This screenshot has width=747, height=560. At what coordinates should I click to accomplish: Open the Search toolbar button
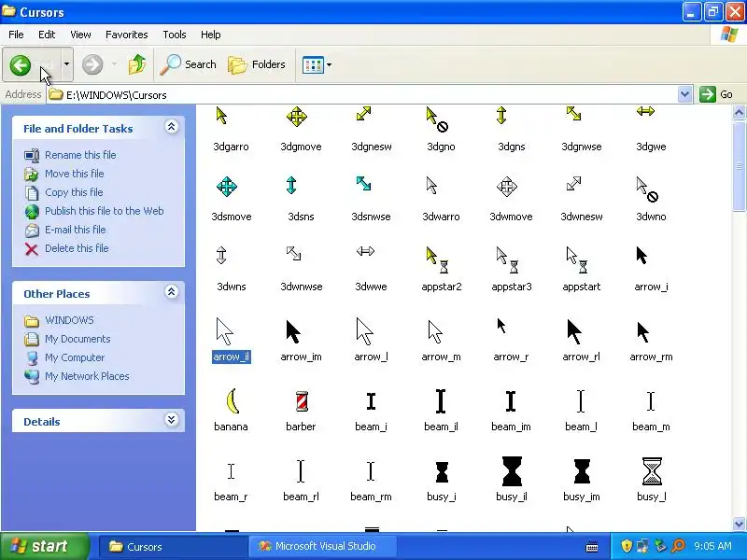[x=188, y=64]
